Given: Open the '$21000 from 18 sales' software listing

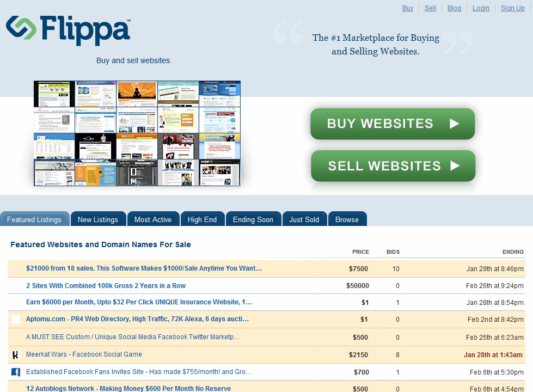Looking at the screenshot, I should (x=144, y=268).
